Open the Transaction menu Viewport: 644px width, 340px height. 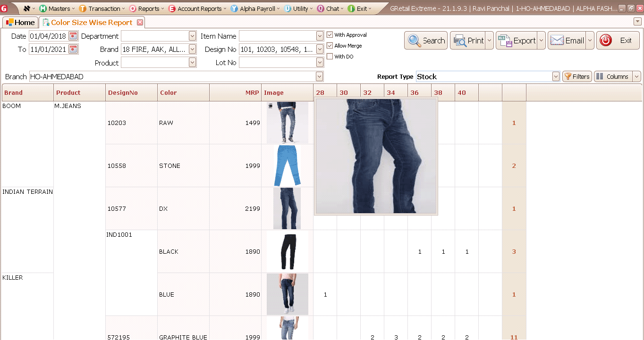click(102, 8)
